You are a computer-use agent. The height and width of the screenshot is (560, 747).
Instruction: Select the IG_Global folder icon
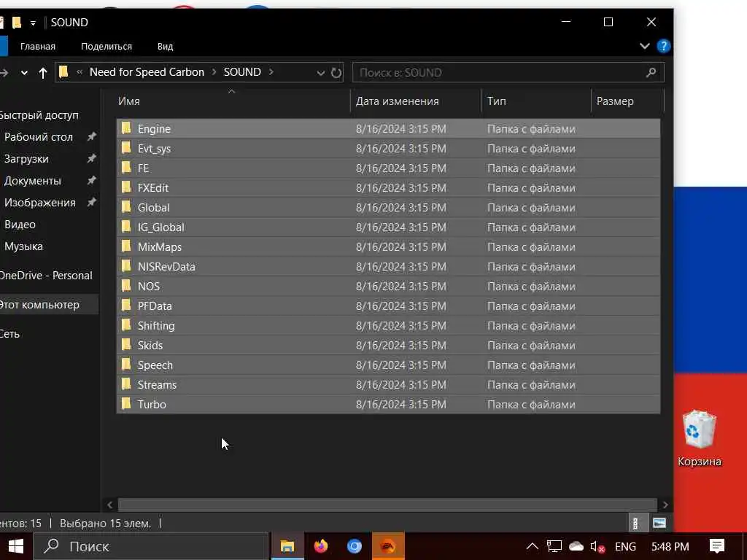pos(126,227)
